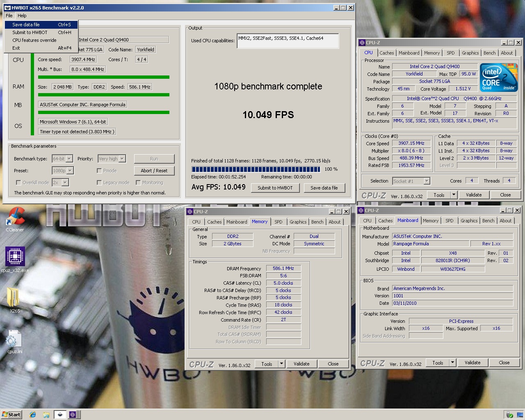Click the benchmark progress bar
This screenshot has height=420, width=525.
tap(256, 169)
